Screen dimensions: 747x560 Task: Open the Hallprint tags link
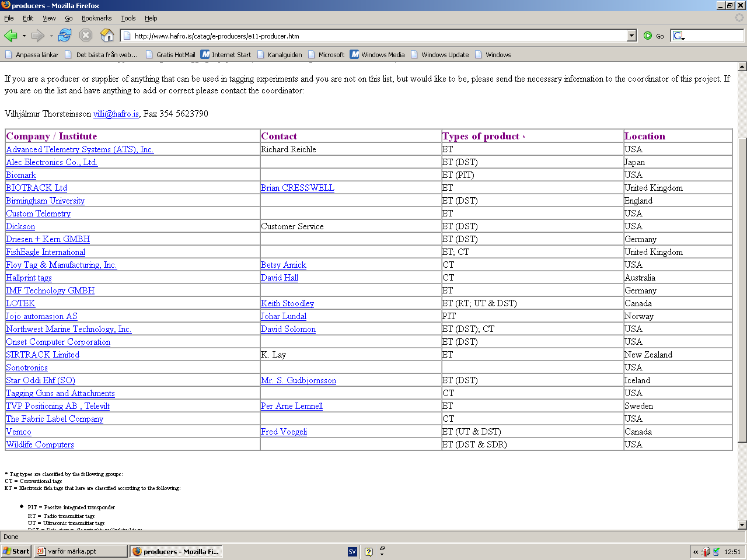[x=29, y=278]
